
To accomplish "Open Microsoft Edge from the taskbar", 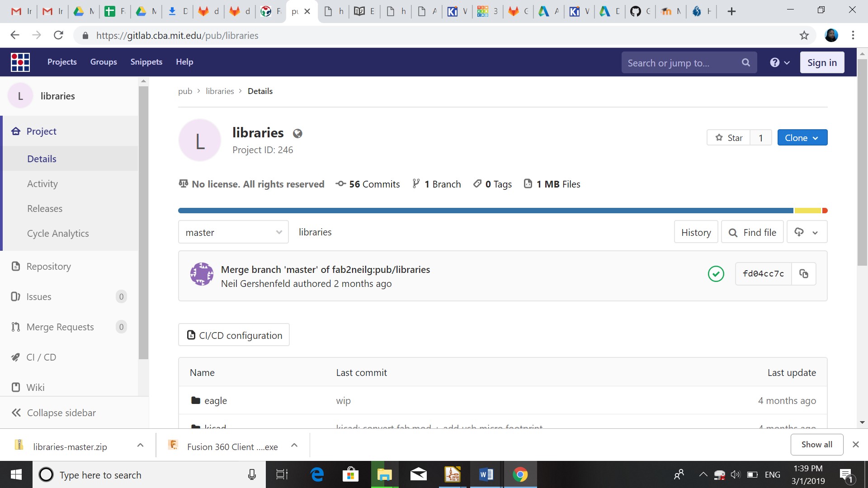I will pos(317,474).
